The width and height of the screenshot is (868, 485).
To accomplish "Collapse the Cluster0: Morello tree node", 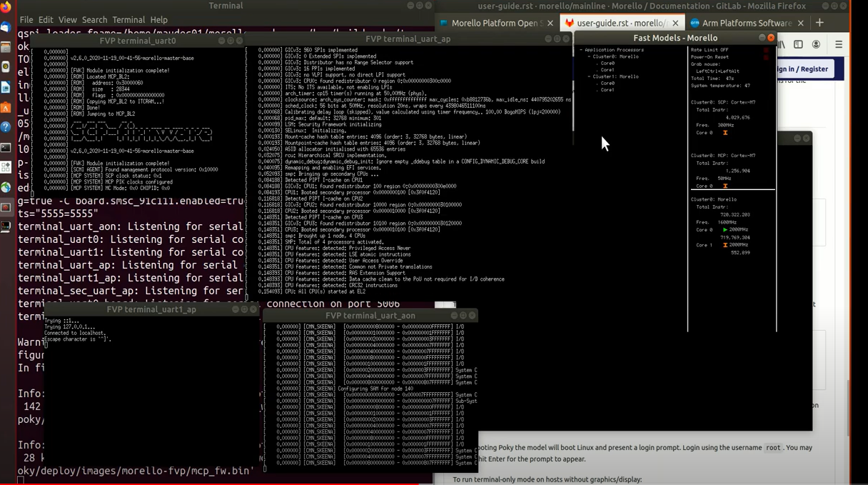I will click(589, 56).
